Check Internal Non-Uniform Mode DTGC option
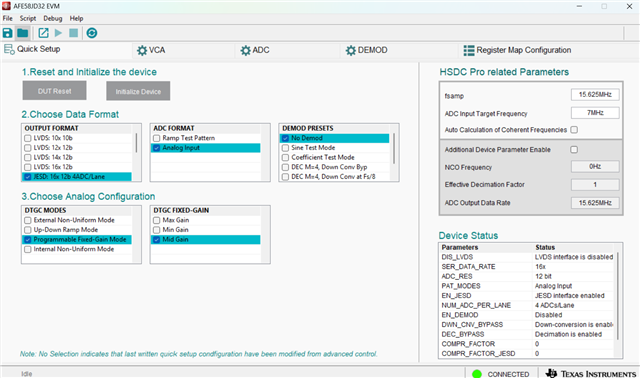This screenshot has width=640, height=378. click(28, 249)
